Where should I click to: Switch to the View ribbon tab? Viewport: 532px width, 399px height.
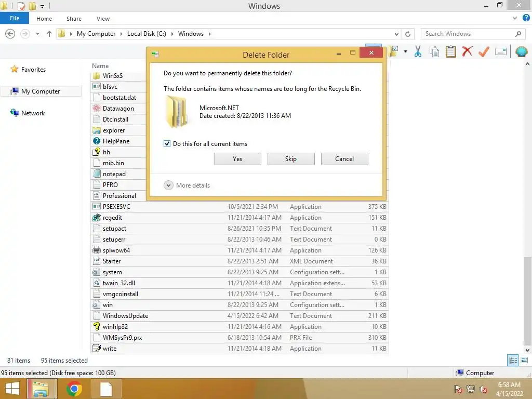pyautogui.click(x=103, y=19)
